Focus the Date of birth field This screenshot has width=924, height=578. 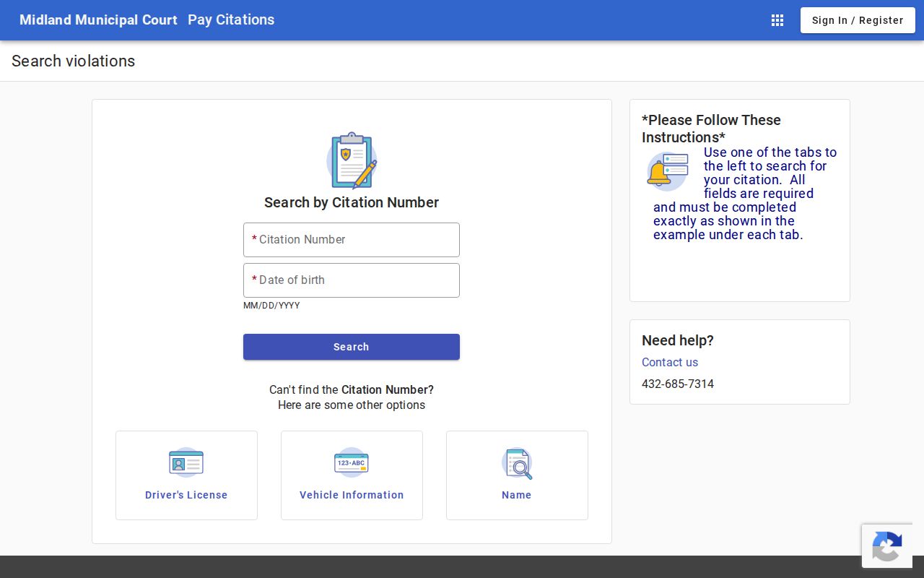352,280
